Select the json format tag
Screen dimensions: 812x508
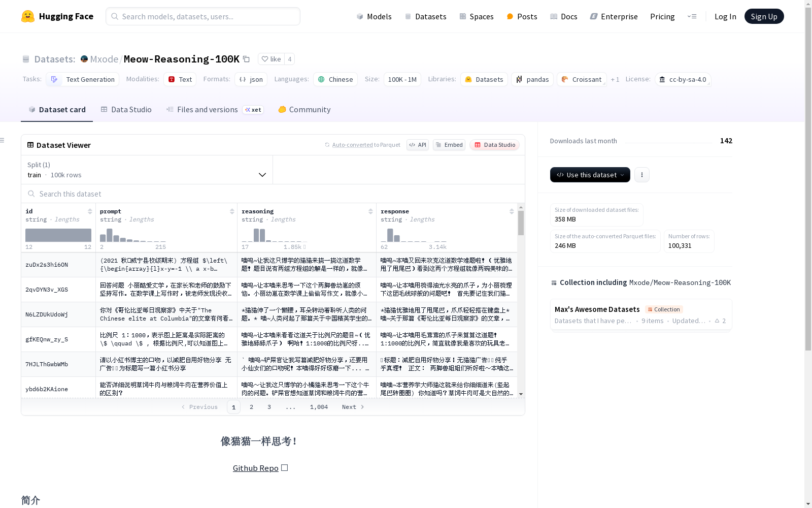point(251,79)
